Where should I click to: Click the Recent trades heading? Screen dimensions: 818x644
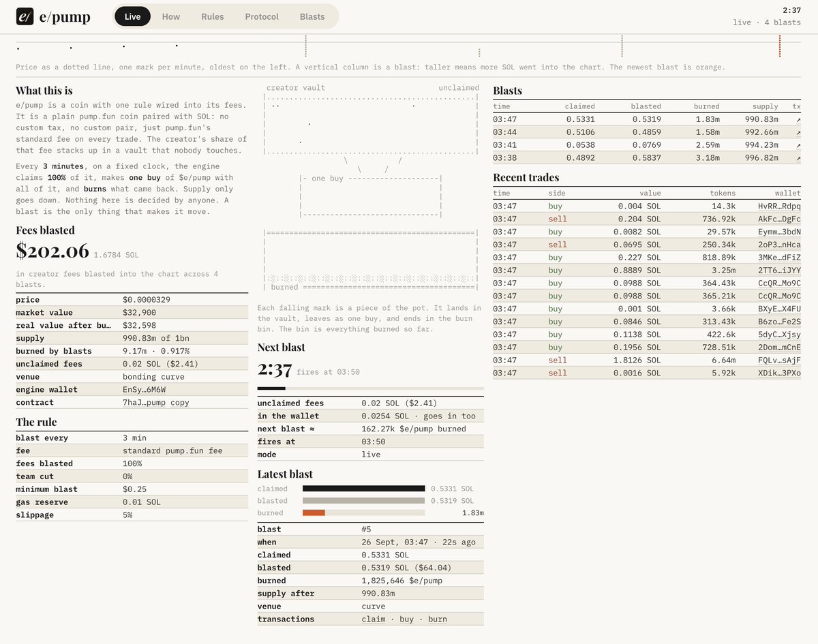[526, 178]
